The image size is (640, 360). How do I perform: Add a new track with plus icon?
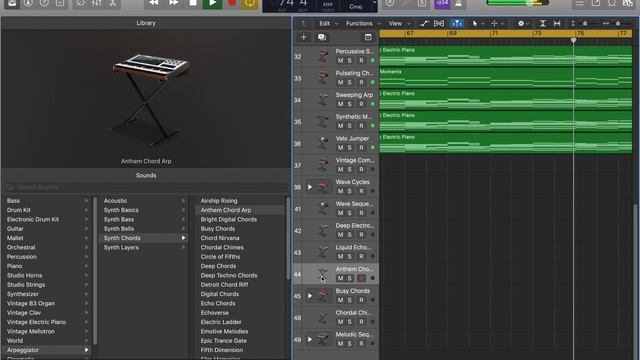303,37
